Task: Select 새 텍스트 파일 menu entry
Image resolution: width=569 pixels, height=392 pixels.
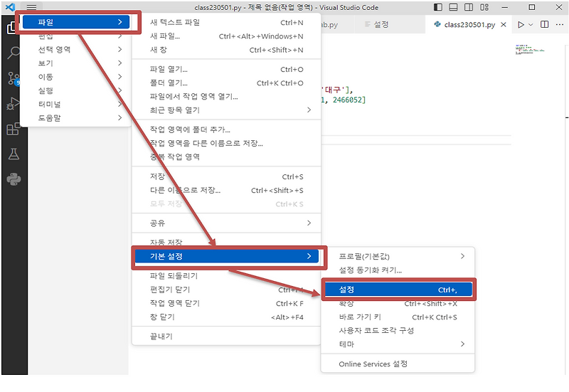Action: click(226, 23)
